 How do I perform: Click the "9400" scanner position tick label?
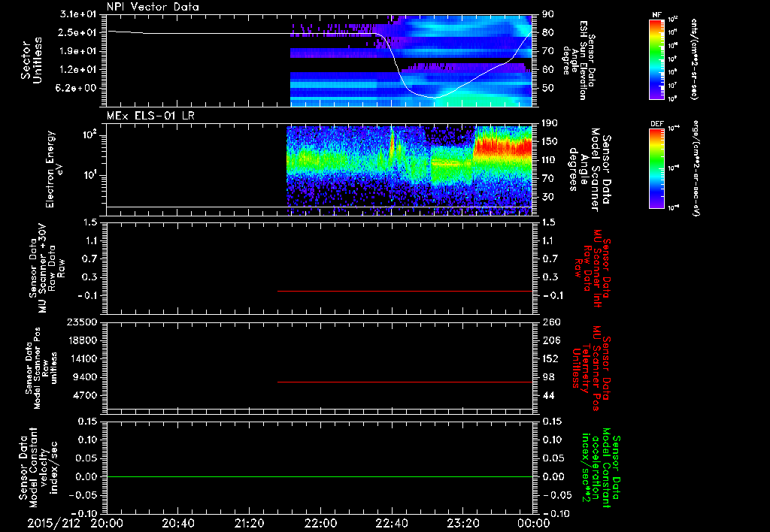(86, 377)
